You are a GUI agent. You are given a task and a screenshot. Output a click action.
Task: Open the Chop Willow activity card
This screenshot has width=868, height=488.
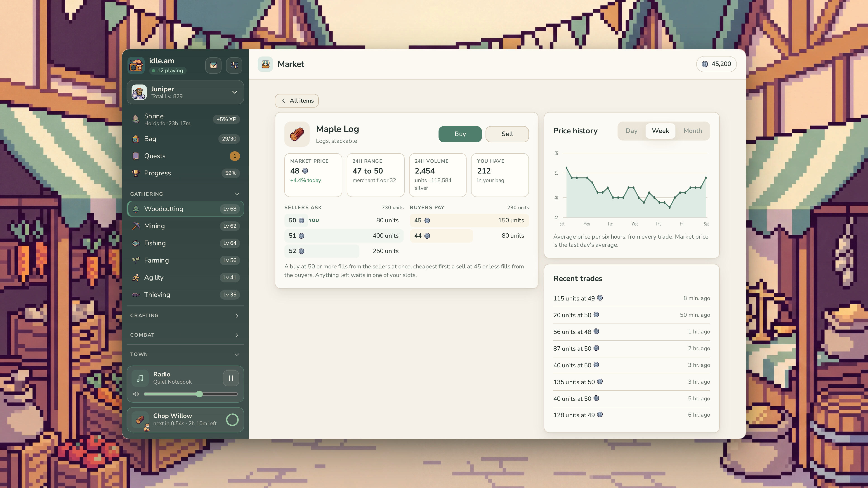click(185, 420)
